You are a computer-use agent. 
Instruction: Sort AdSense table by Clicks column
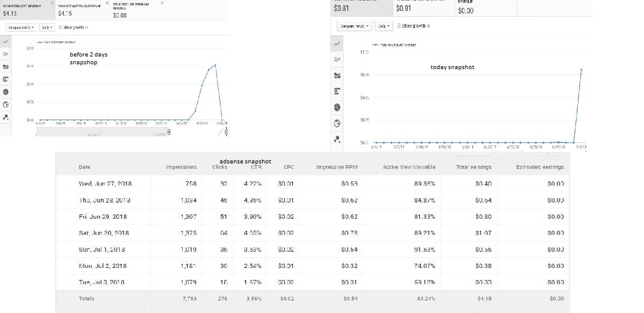(219, 167)
